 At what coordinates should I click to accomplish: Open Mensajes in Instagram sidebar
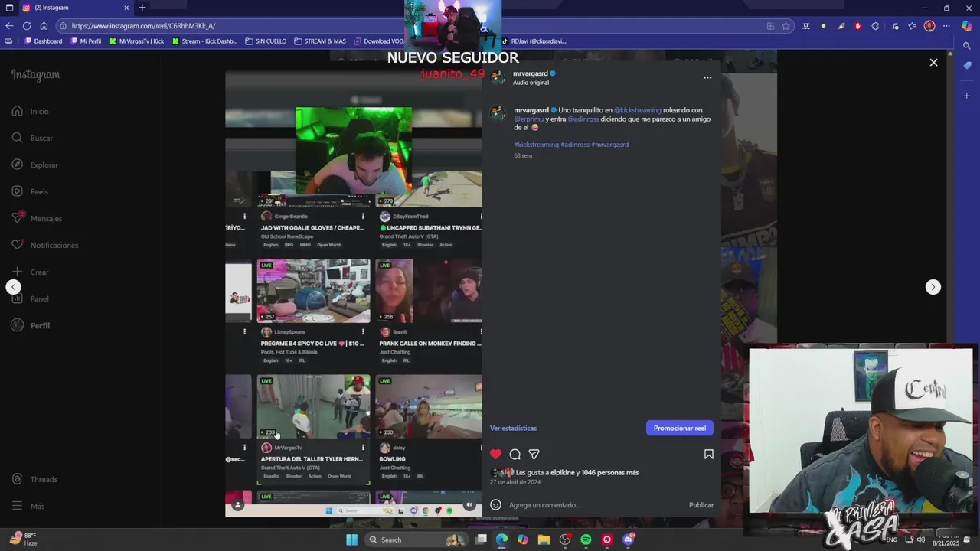[37, 219]
